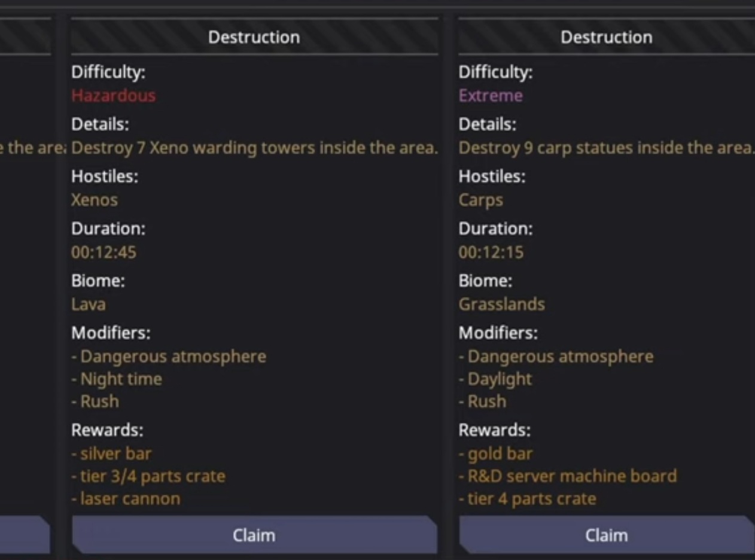The height and width of the screenshot is (560, 755).
Task: Click the Destroy 7 Xeno warding towers text
Action: tap(254, 148)
